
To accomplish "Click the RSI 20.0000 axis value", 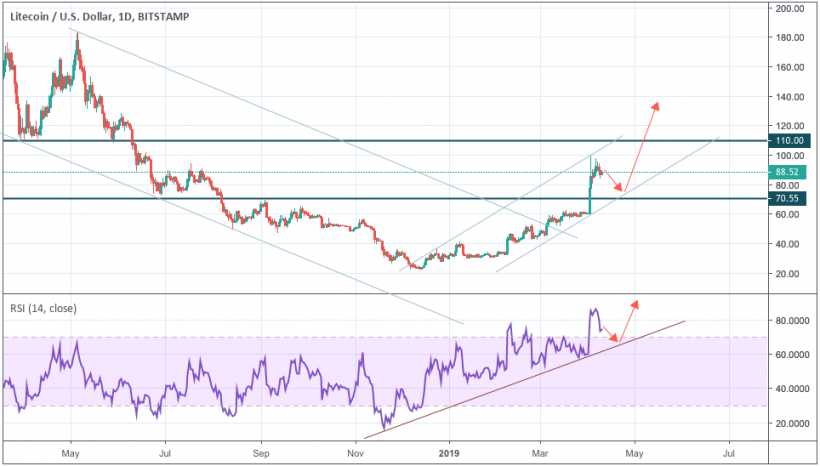I will click(x=792, y=423).
